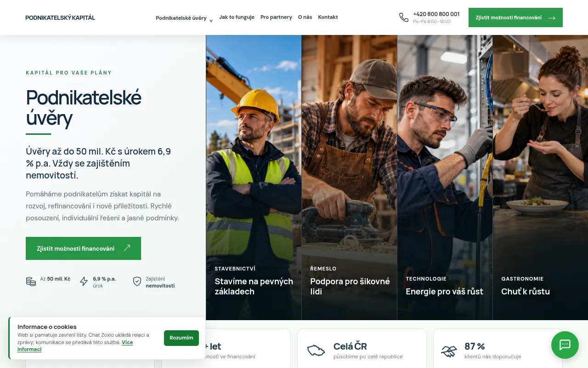
Task: Click the text klientů nás doporučuje
Action: coord(493,356)
